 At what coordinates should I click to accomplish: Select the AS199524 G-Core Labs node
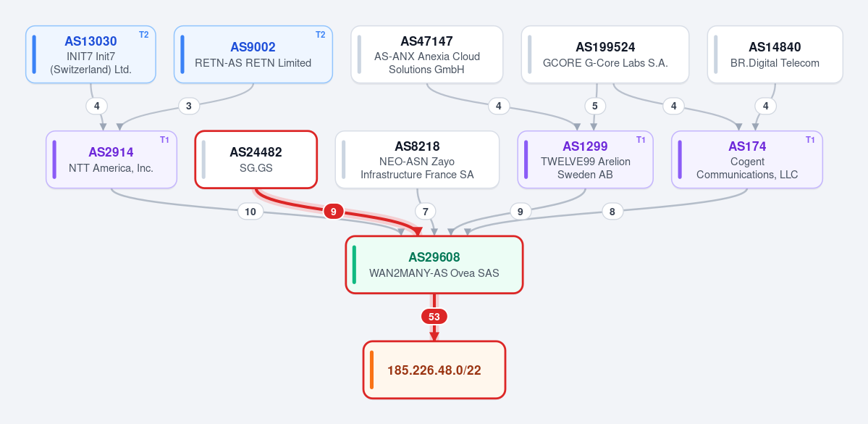pos(605,54)
